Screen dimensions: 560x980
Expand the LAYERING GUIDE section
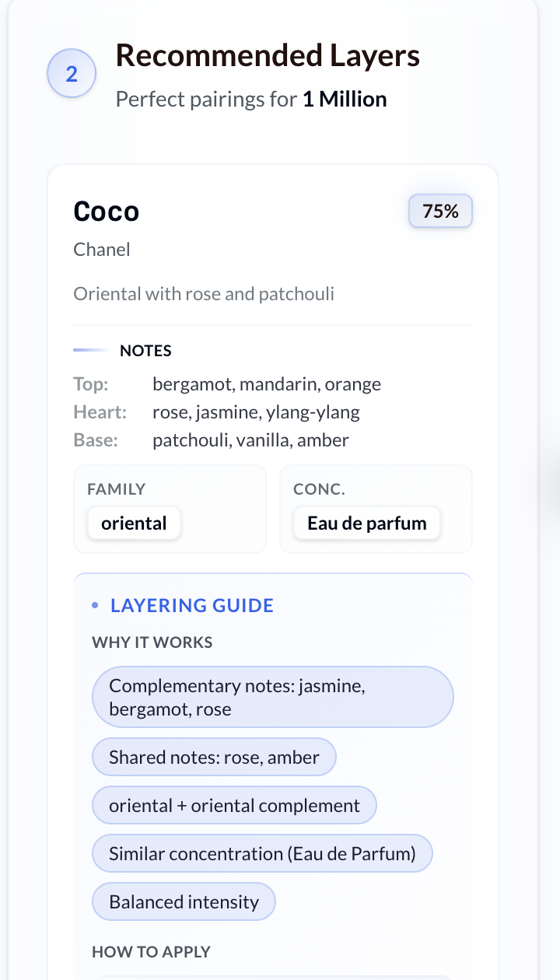click(191, 604)
